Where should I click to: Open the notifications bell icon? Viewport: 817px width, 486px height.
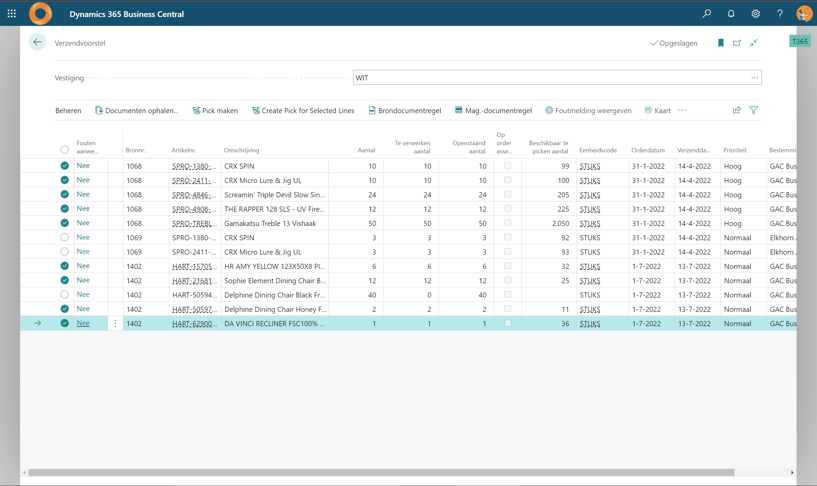point(731,14)
